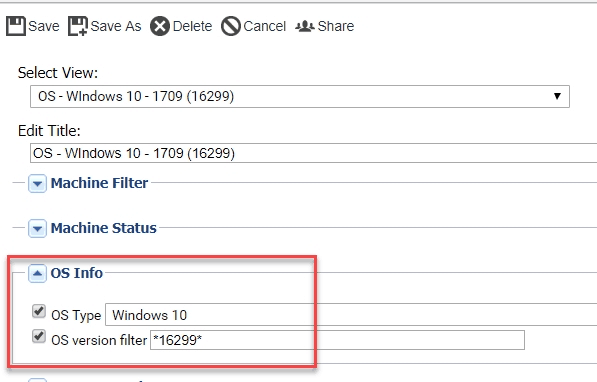This screenshot has width=597, height=382.
Task: Click the Cancel text label
Action: coord(265,26)
